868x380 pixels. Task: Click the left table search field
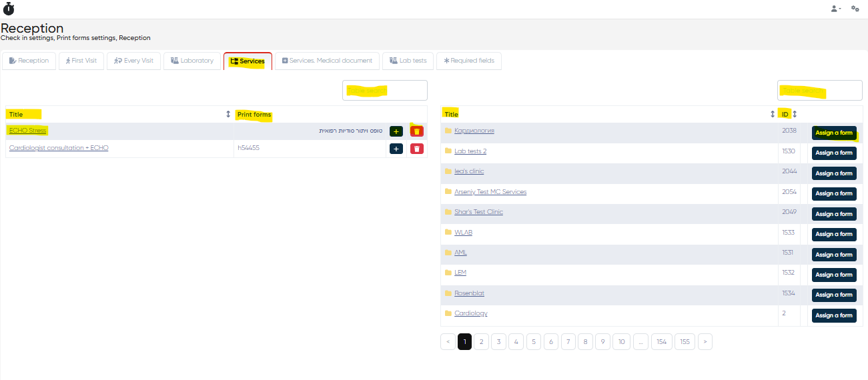(x=384, y=90)
